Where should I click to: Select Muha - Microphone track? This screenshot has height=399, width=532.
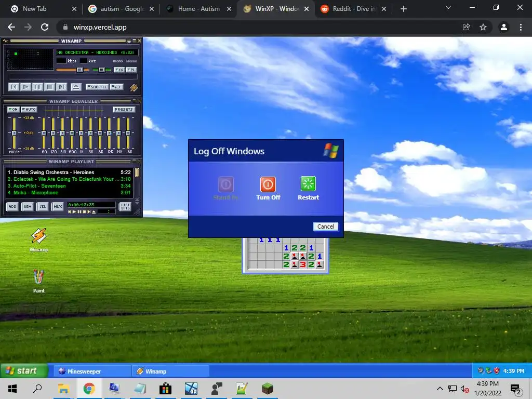(69, 193)
